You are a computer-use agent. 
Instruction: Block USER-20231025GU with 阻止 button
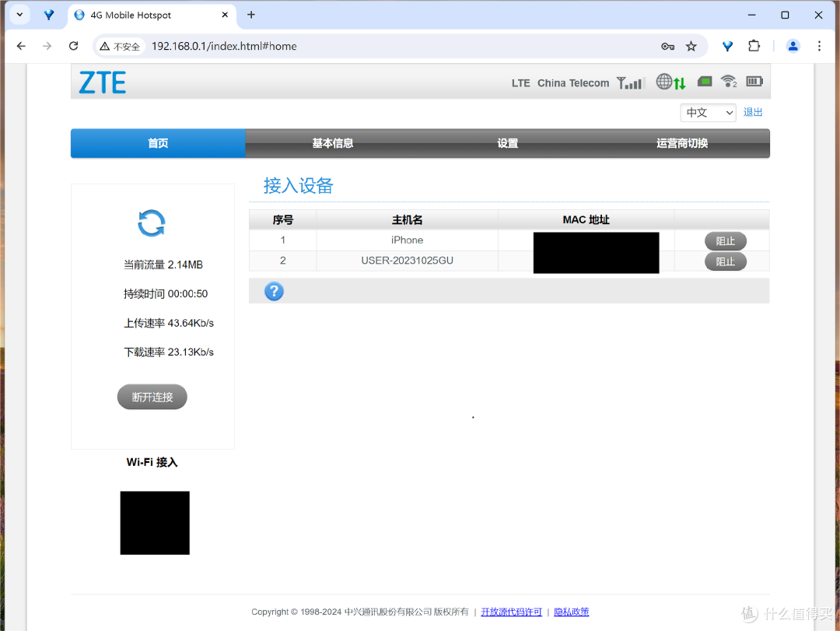[x=726, y=261]
